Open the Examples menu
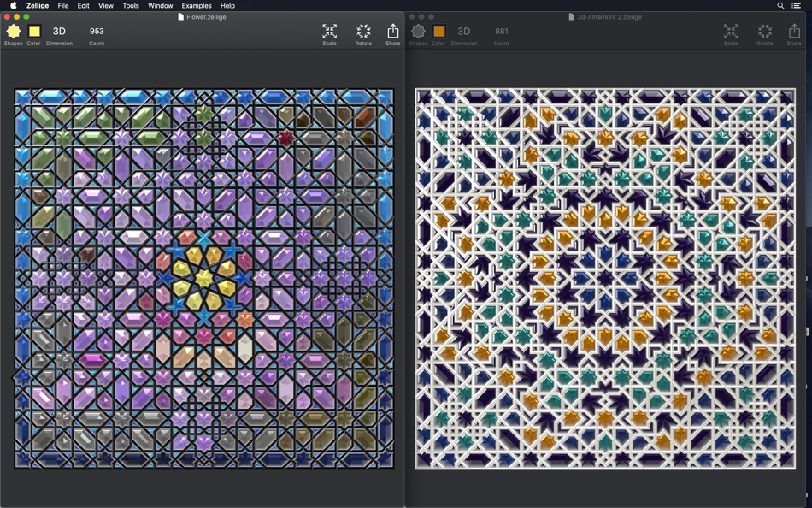This screenshot has width=812, height=508. point(196,5)
